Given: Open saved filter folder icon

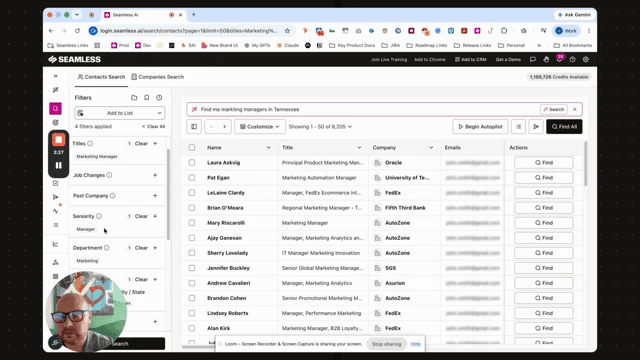Looking at the screenshot, I should point(134,98).
